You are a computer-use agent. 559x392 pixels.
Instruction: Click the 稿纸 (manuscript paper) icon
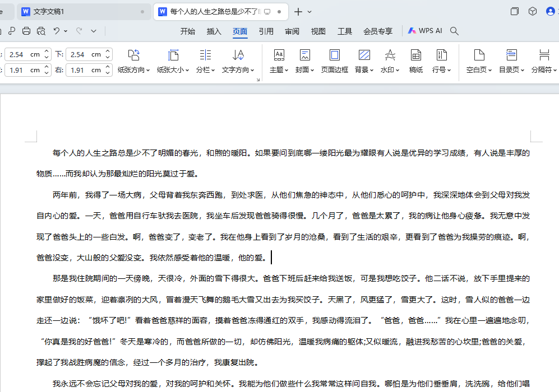[415, 61]
